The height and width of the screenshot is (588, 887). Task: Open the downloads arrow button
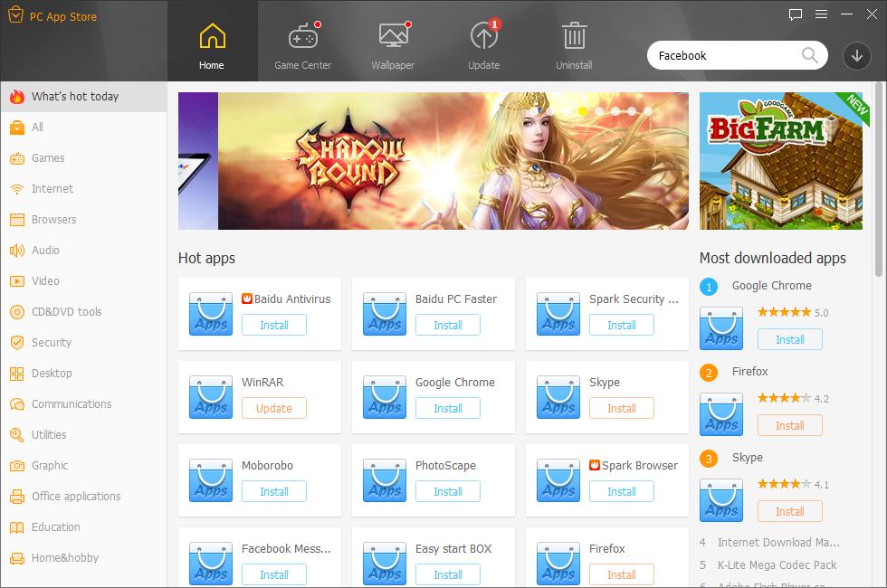(x=856, y=55)
